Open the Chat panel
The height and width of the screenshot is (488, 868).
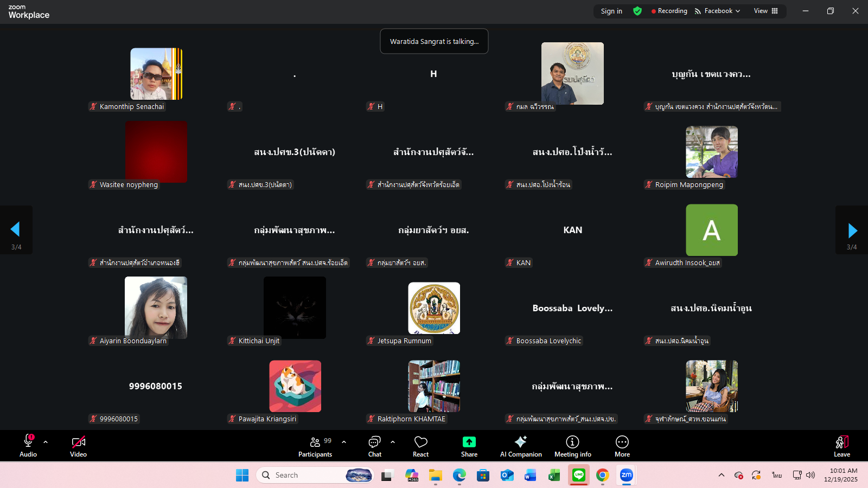tap(374, 446)
